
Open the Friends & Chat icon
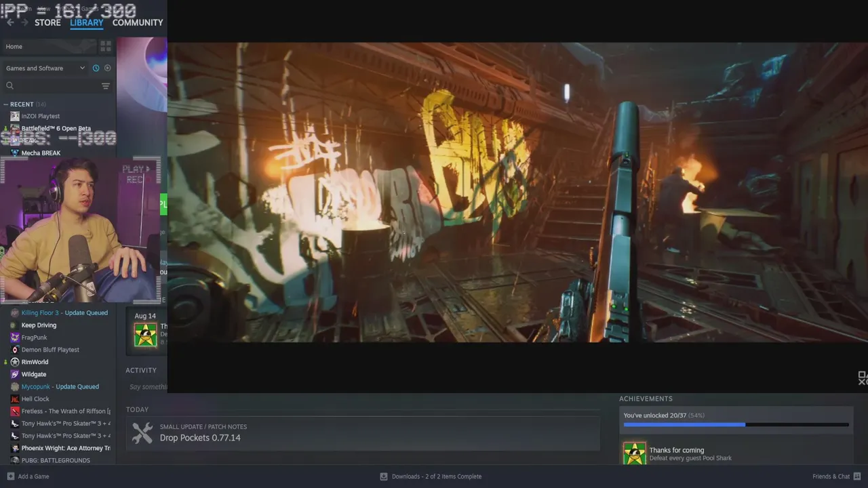point(857,476)
